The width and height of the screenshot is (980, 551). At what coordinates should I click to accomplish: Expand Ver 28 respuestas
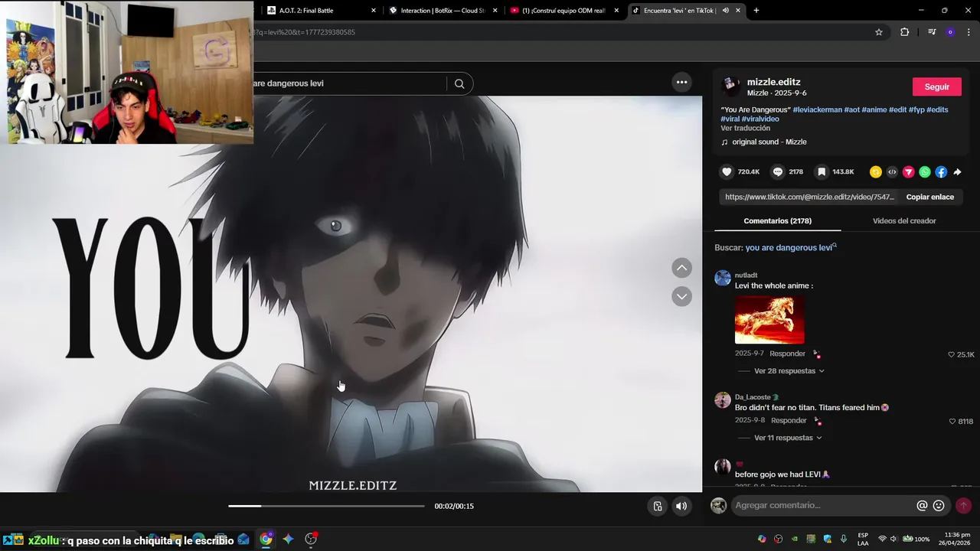point(789,371)
